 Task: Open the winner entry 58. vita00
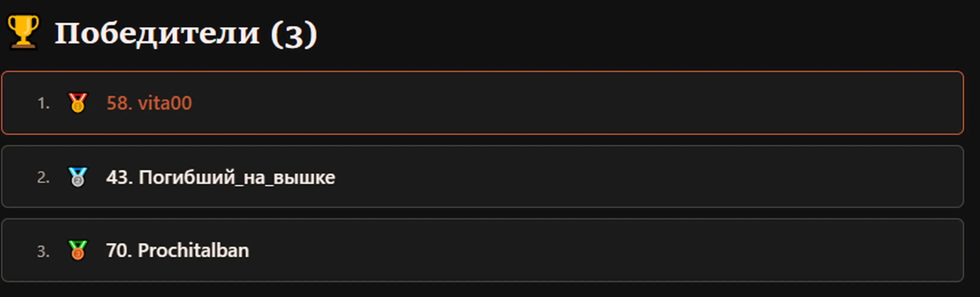click(x=149, y=103)
